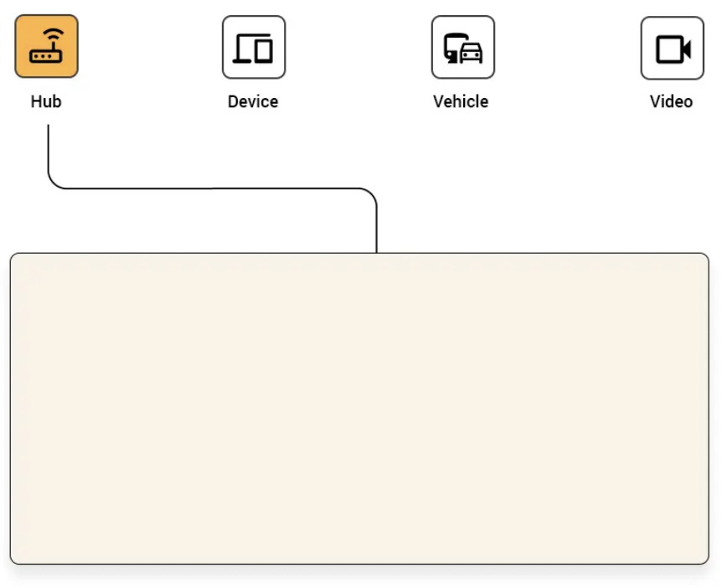
Task: Click the tablet shape in the Device icon
Action: [x=264, y=50]
